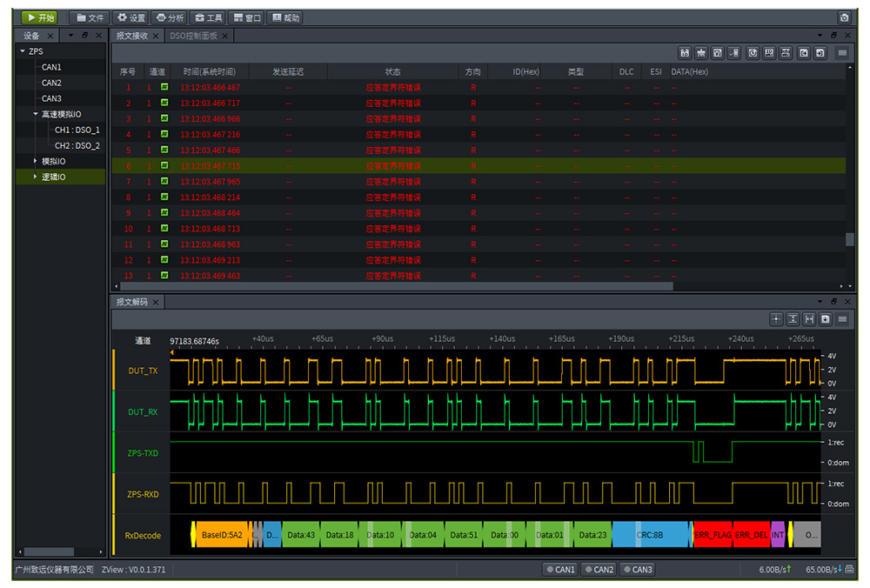Sort by the 时间(系统时间) column header
The width and height of the screenshot is (870, 588).
coord(210,71)
